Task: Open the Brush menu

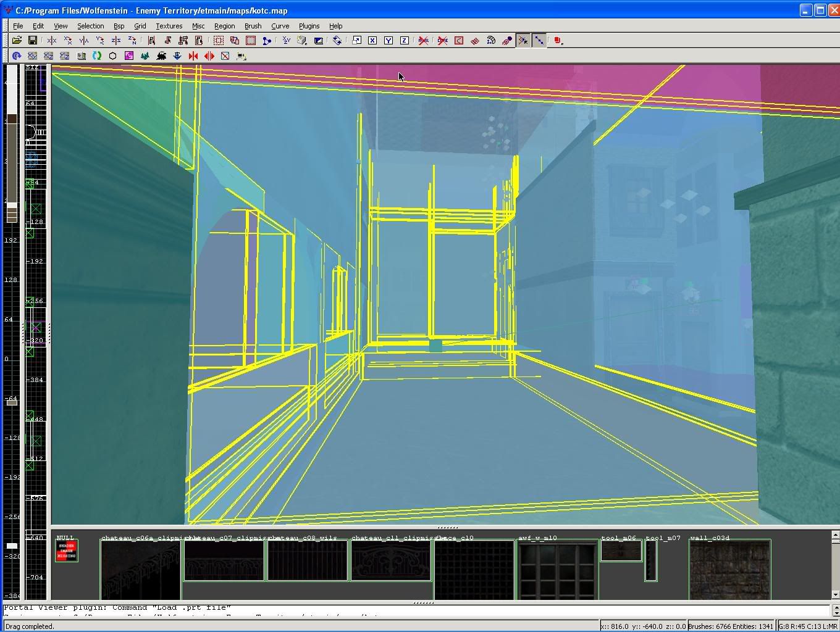Action: 253,26
